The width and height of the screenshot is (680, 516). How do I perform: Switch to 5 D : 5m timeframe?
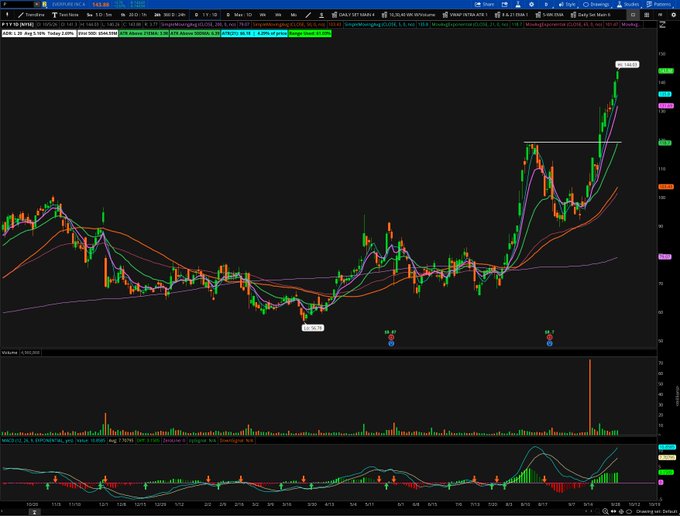coord(99,15)
